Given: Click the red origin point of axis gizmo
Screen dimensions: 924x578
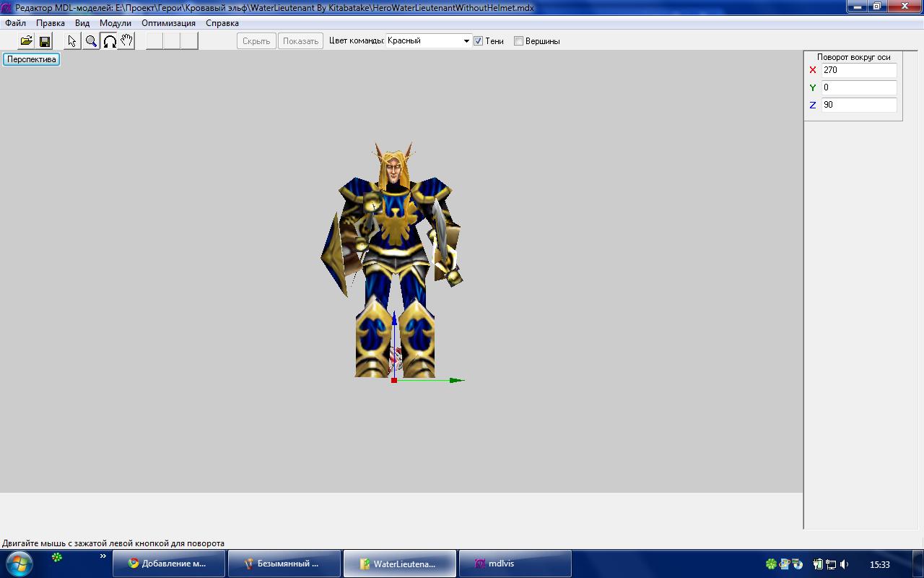Looking at the screenshot, I should [x=394, y=380].
